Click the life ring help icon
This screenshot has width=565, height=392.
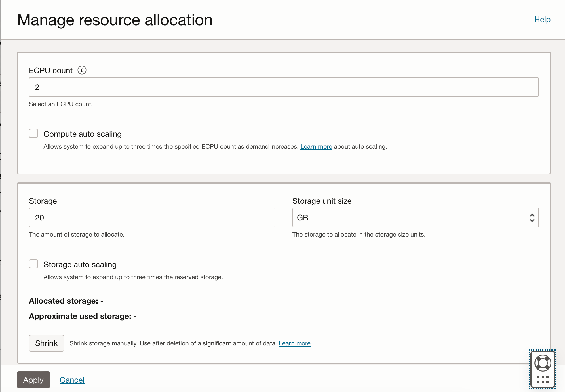tap(542, 363)
